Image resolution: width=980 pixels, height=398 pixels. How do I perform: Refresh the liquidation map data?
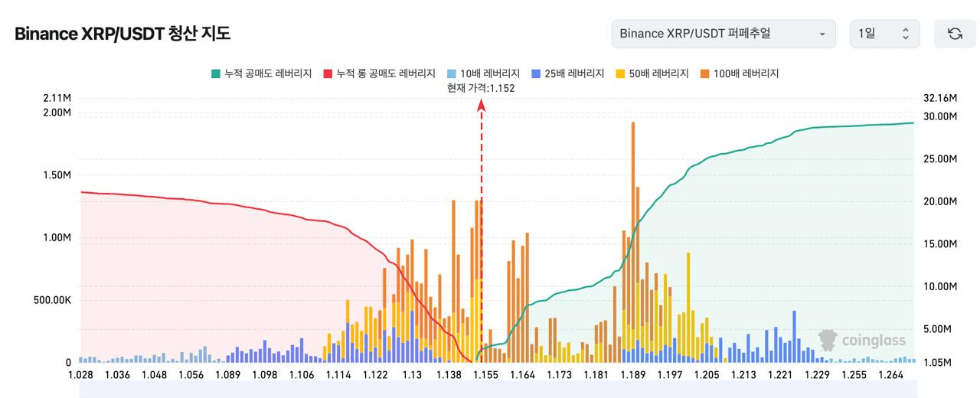955,34
